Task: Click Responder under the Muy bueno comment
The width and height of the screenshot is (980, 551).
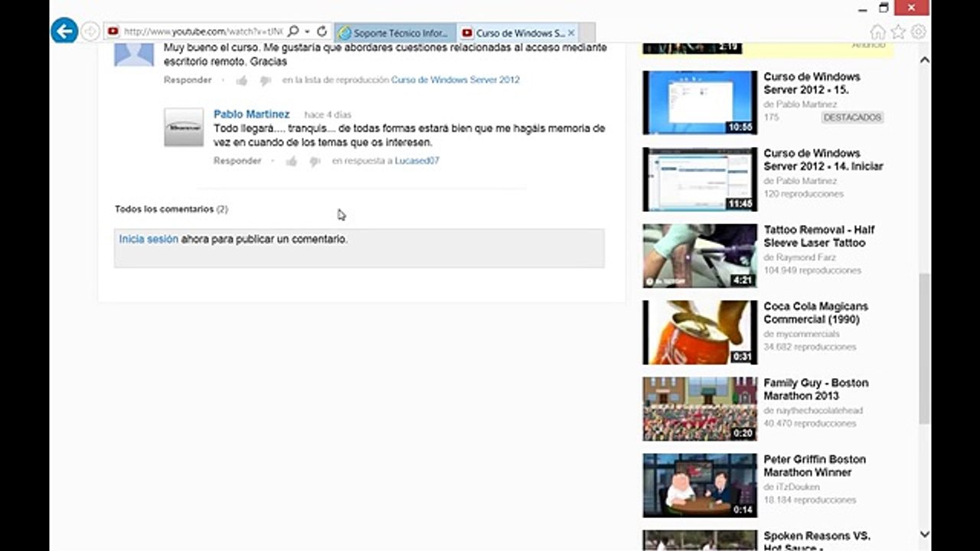Action: coord(188,80)
